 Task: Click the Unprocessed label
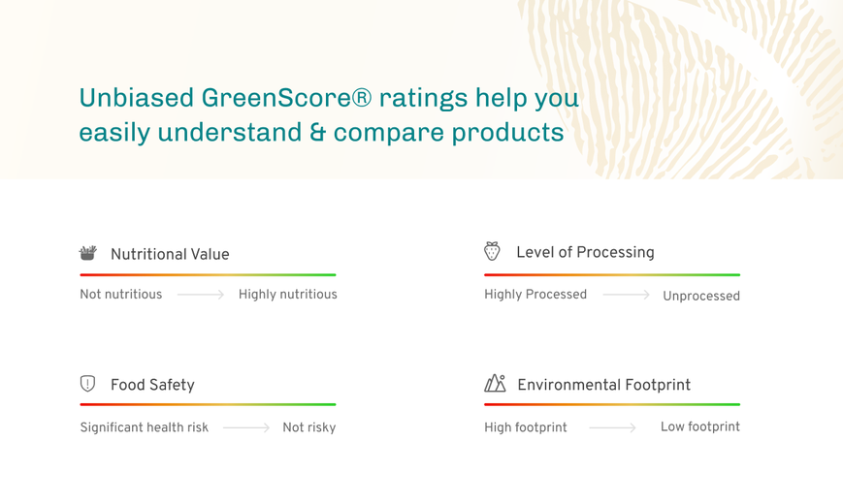(701, 296)
